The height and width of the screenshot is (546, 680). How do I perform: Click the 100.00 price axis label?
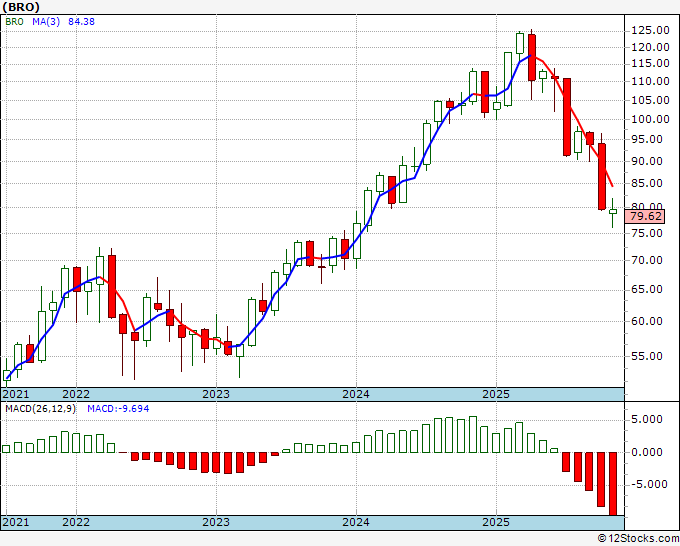(650, 119)
